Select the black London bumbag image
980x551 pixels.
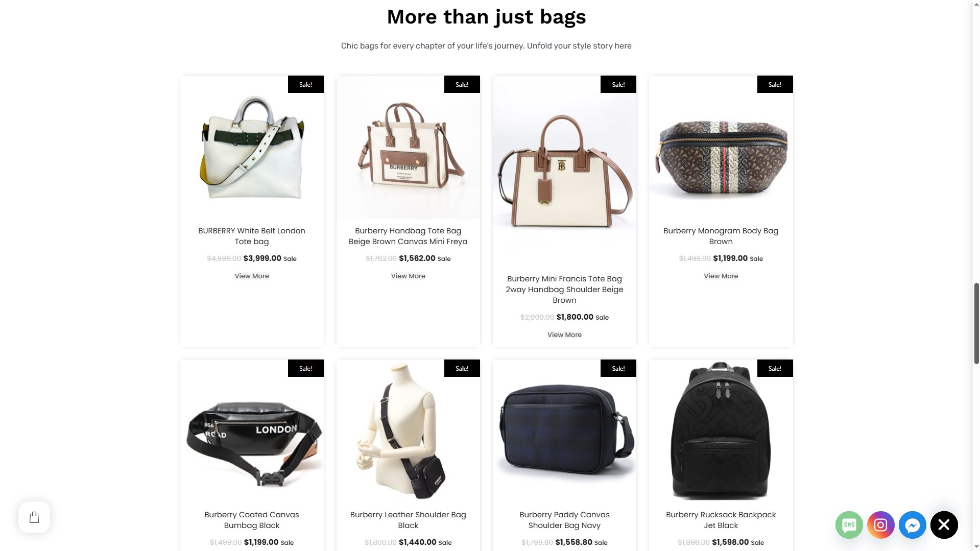[252, 431]
